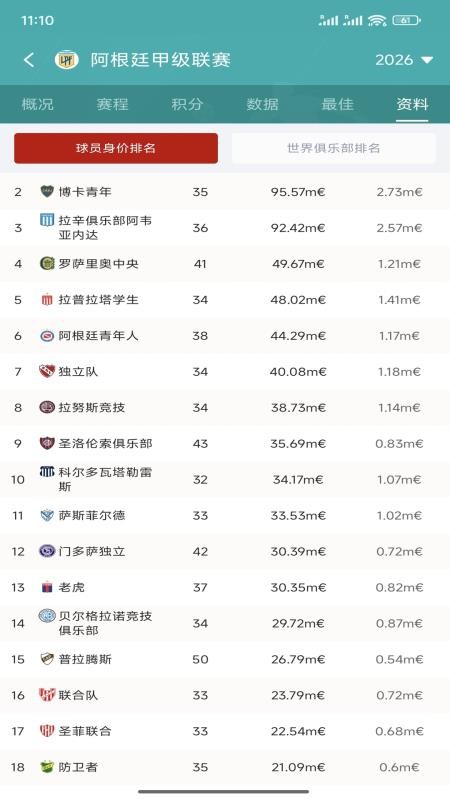Tap the 独立队 red crest icon

(x=47, y=371)
